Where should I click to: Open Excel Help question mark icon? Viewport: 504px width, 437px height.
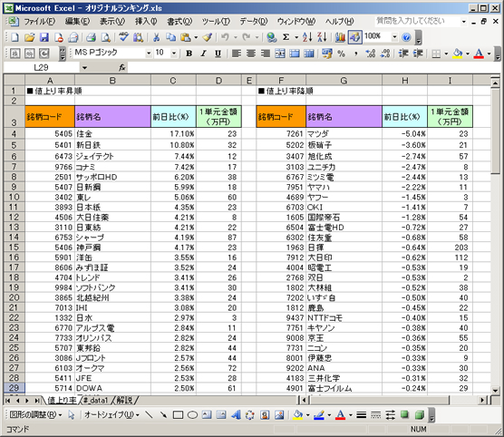click(x=406, y=37)
